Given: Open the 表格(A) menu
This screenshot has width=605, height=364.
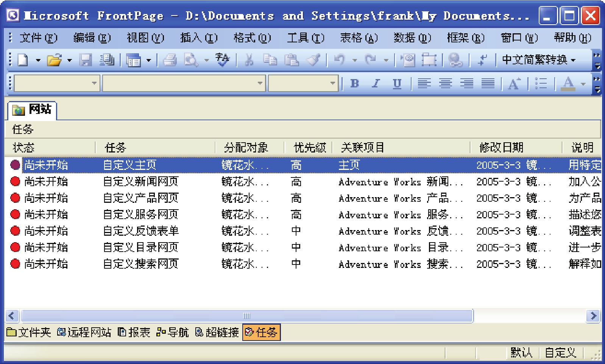Looking at the screenshot, I should point(359,38).
